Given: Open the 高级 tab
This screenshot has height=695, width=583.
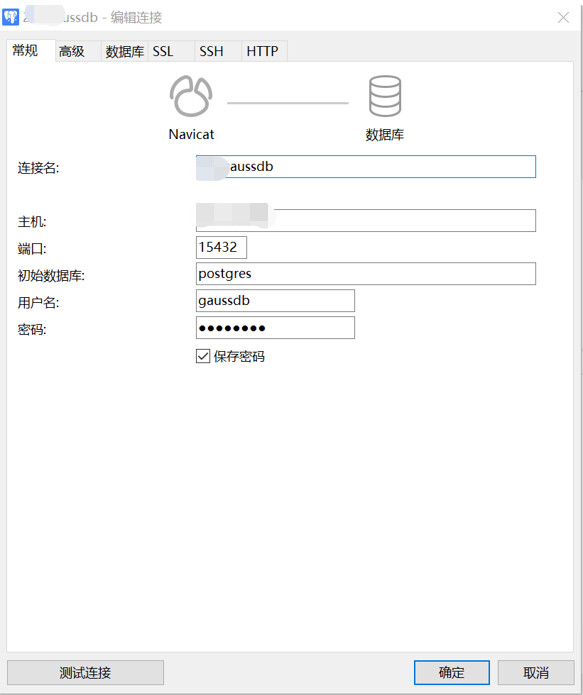Looking at the screenshot, I should point(78,51).
